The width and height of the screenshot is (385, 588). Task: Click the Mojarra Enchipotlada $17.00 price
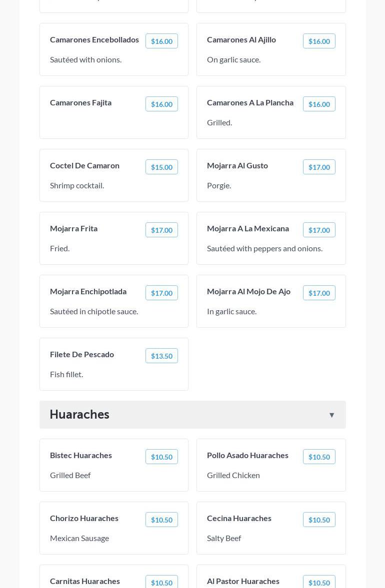point(161,293)
